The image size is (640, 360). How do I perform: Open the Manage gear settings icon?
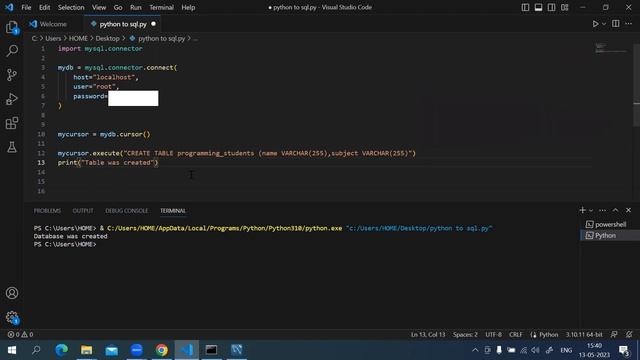point(12,317)
